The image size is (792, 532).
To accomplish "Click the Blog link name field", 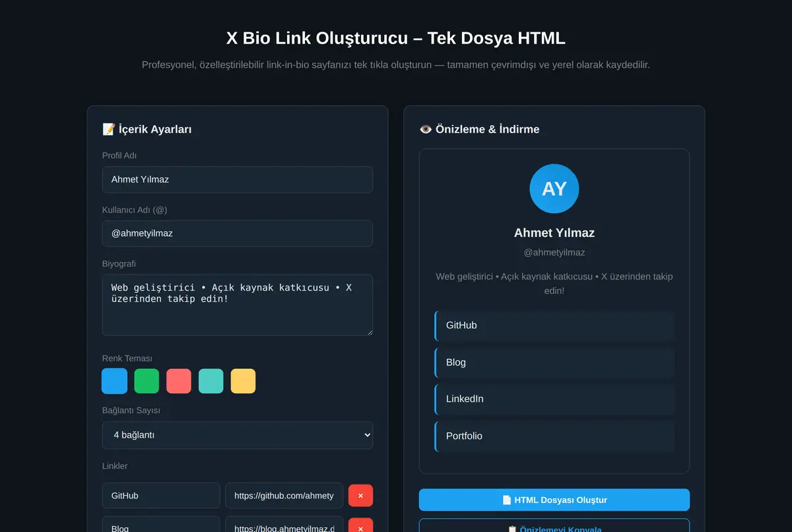I will [x=161, y=525].
